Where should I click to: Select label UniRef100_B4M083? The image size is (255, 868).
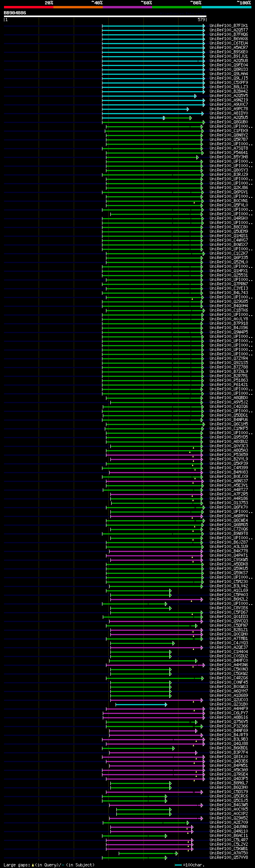pyautogui.click(x=229, y=472)
